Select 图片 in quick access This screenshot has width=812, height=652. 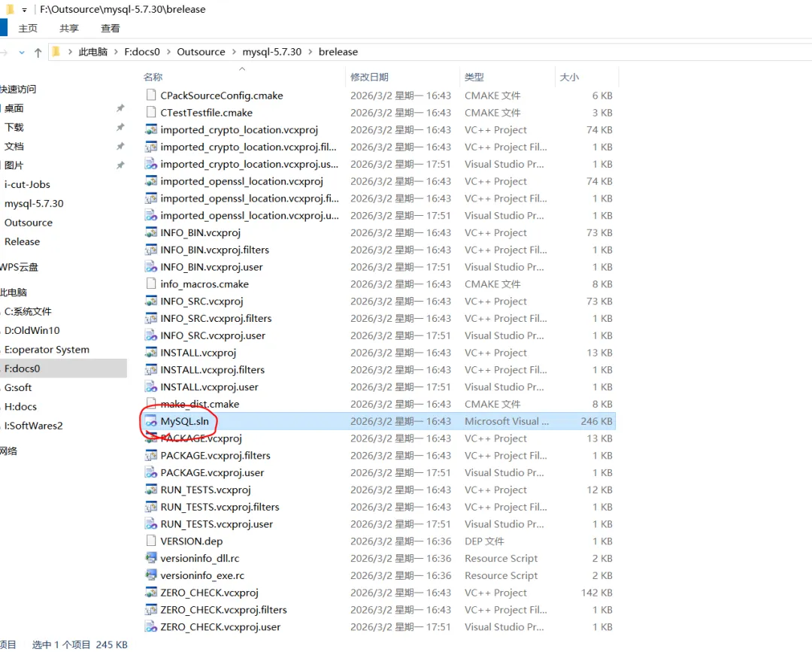click(x=14, y=165)
